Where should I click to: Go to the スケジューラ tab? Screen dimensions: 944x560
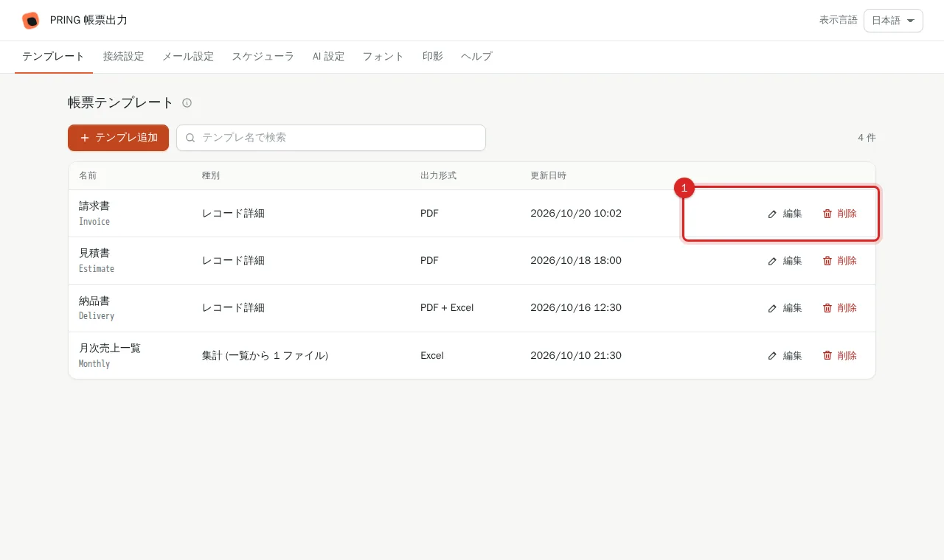[x=263, y=57]
